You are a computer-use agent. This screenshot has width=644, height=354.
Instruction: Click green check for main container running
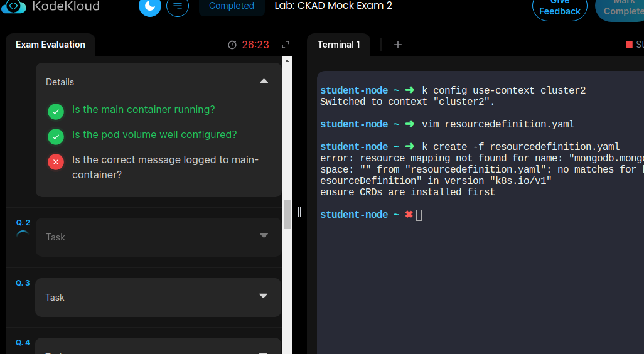(56, 112)
